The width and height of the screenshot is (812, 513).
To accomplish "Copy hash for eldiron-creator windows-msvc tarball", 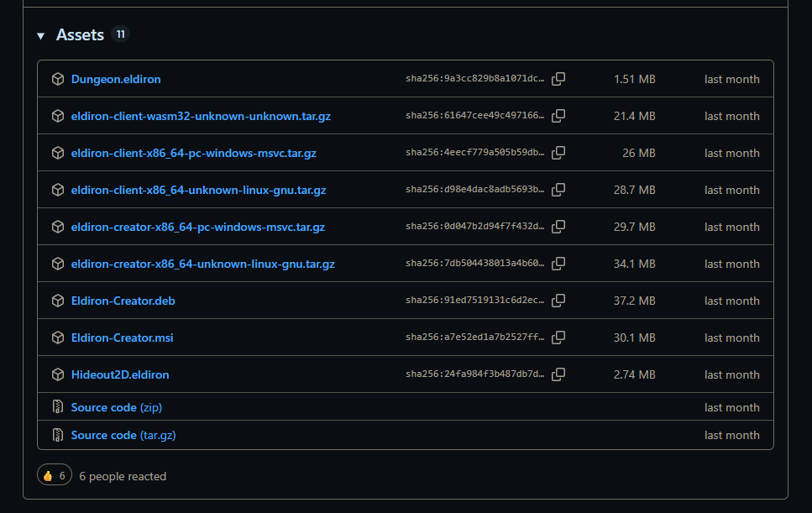I will 558,227.
